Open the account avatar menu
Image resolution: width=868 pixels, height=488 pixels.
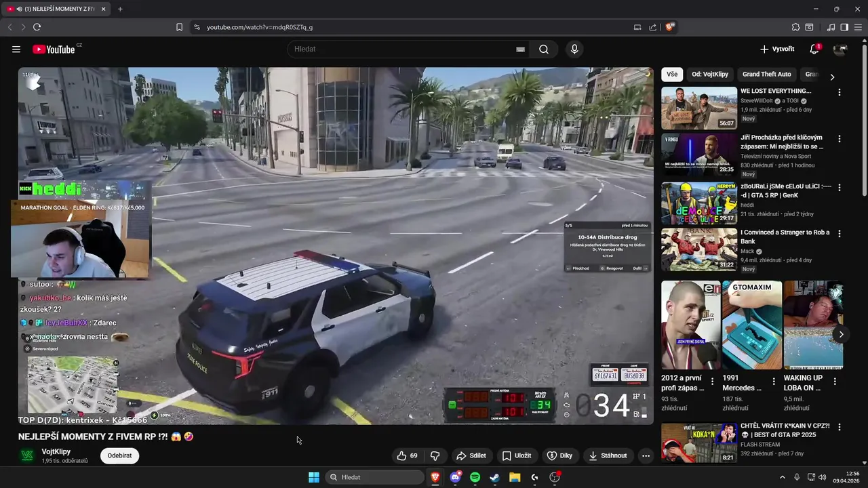(840, 49)
